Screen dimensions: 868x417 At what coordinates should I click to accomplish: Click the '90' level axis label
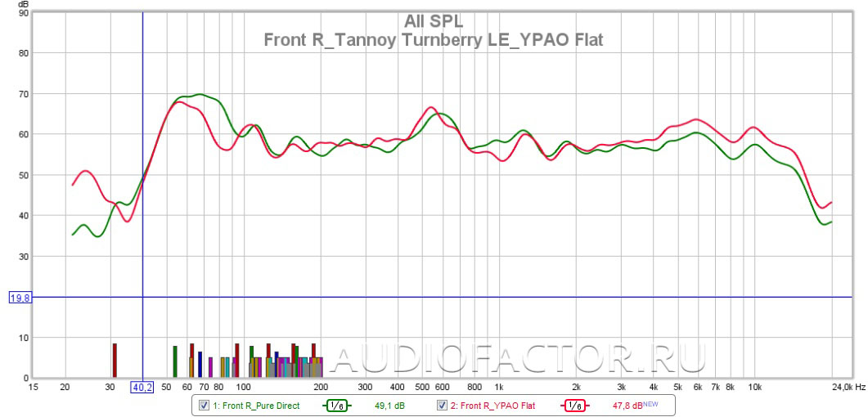[23, 13]
